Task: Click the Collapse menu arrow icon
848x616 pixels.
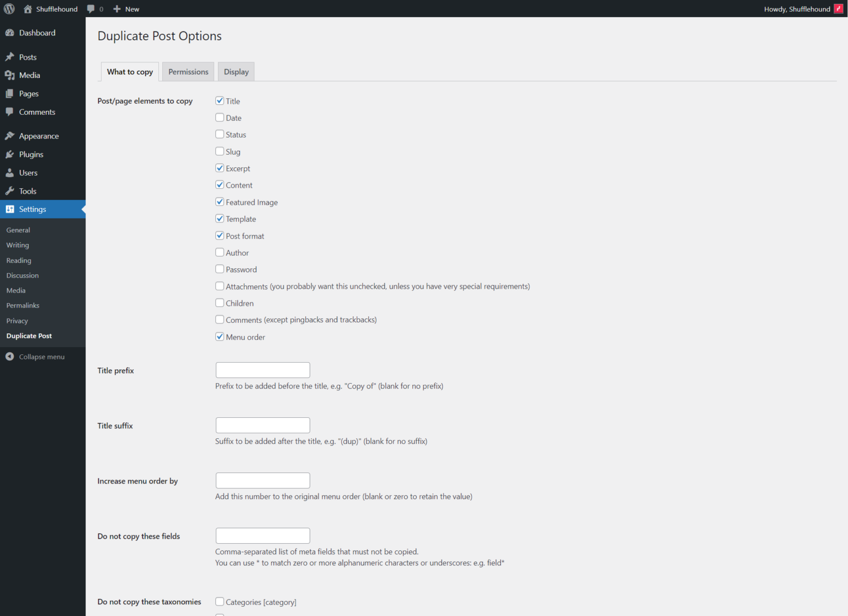Action: [x=10, y=357]
